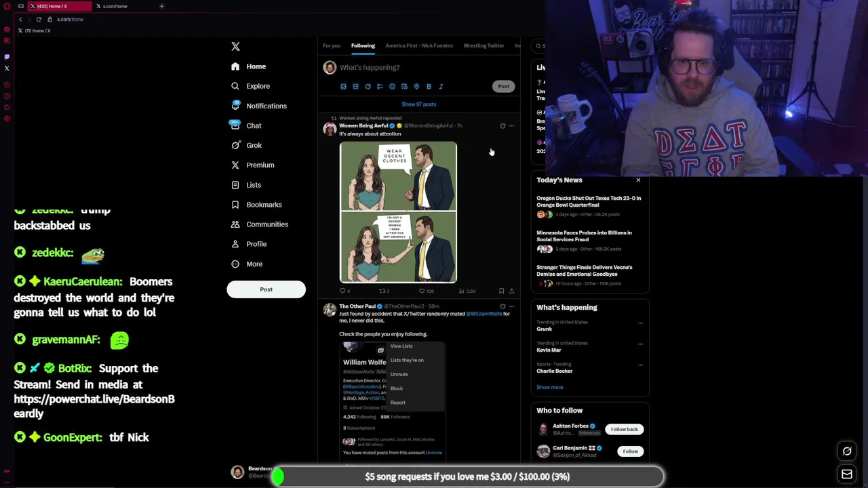The height and width of the screenshot is (488, 868).
Task: Add a GIF in the composer
Action: pos(355,87)
